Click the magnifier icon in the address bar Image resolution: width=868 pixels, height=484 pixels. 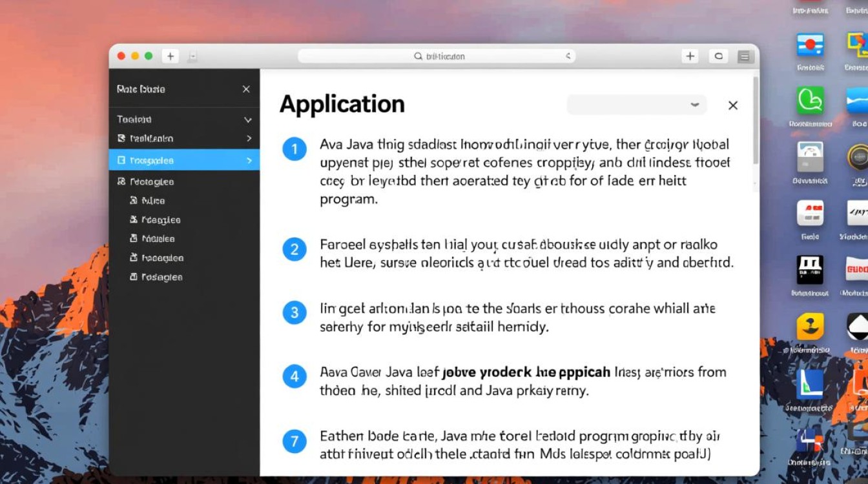[418, 56]
